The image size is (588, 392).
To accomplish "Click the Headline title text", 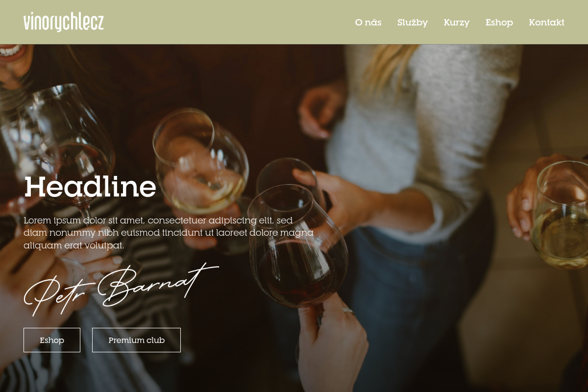I will (x=90, y=187).
